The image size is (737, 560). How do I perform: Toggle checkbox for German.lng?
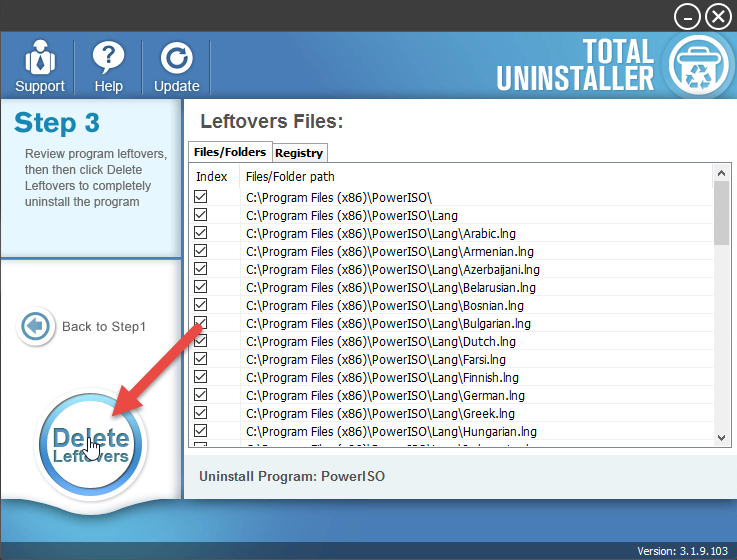point(201,394)
